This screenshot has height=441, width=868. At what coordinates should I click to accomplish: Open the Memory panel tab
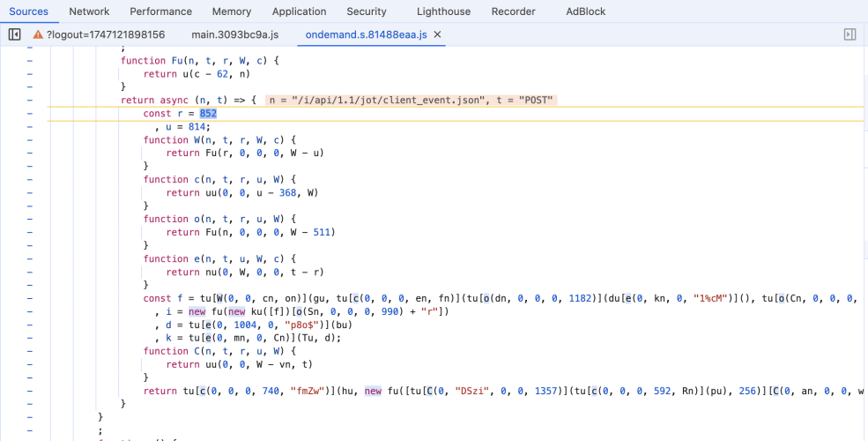click(232, 11)
